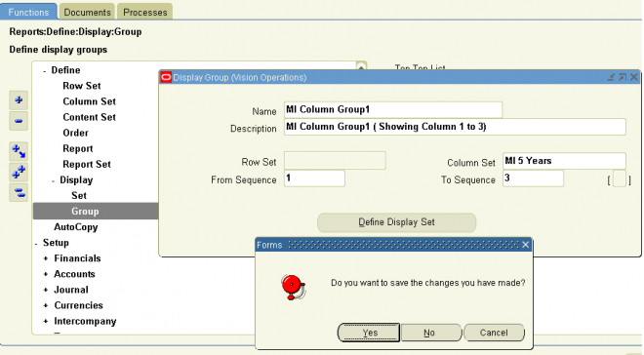Switch to the Processes tab
Viewport: 644px width, 355px height.
(145, 12)
